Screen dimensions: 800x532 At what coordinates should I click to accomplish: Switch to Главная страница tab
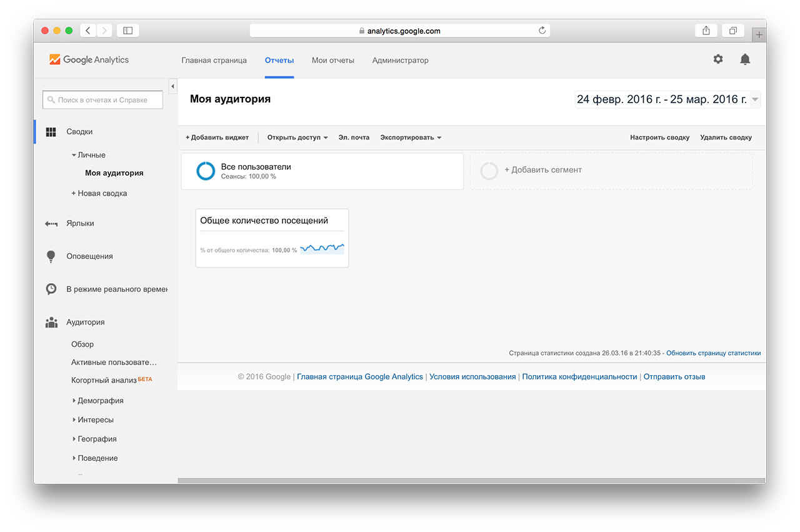click(x=214, y=61)
